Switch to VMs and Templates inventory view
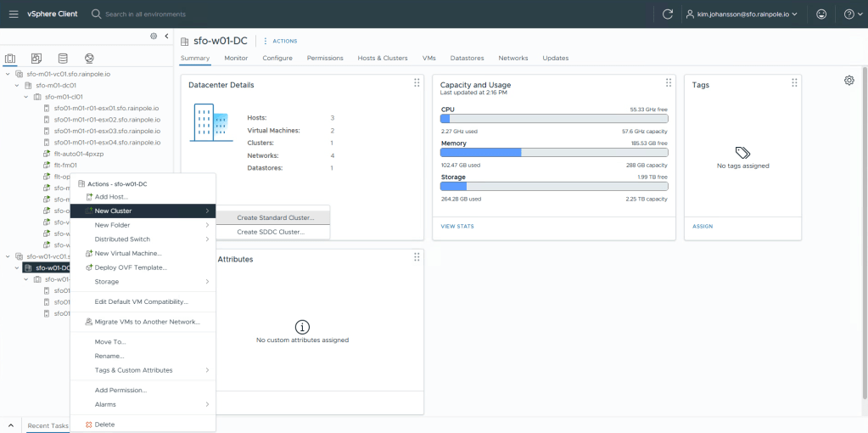This screenshot has height=433, width=868. (36, 59)
